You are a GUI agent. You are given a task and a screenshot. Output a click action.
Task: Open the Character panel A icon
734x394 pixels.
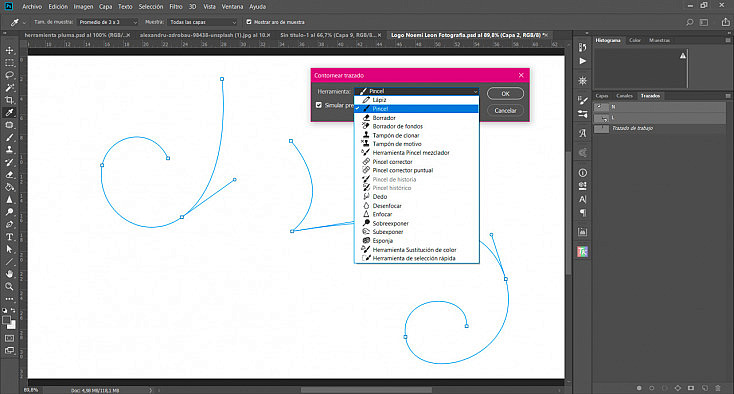tap(582, 199)
